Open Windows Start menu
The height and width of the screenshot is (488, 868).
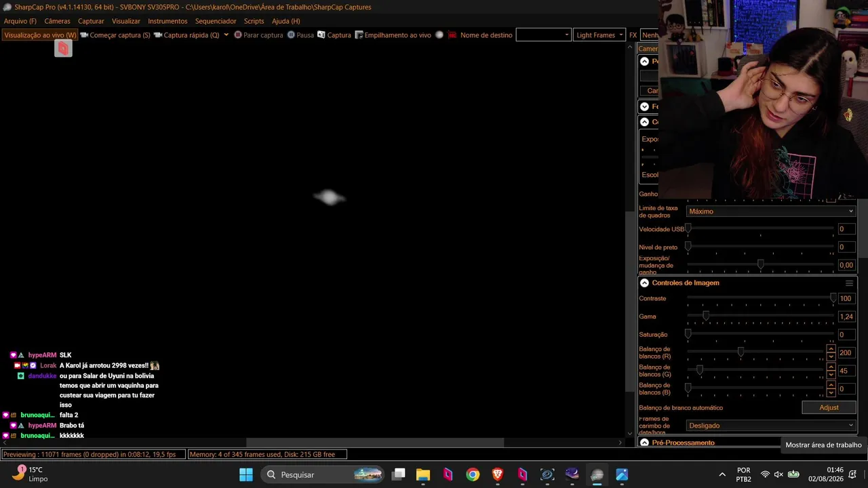coord(246,474)
